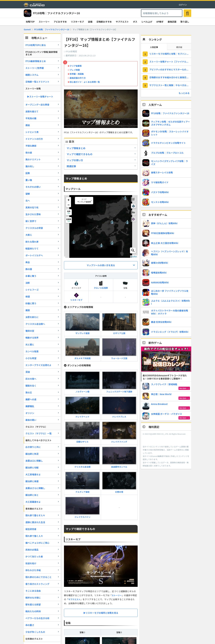Click the FF16 game icon beside the site title
215x644 pixels.
pyautogui.click(x=27, y=13)
